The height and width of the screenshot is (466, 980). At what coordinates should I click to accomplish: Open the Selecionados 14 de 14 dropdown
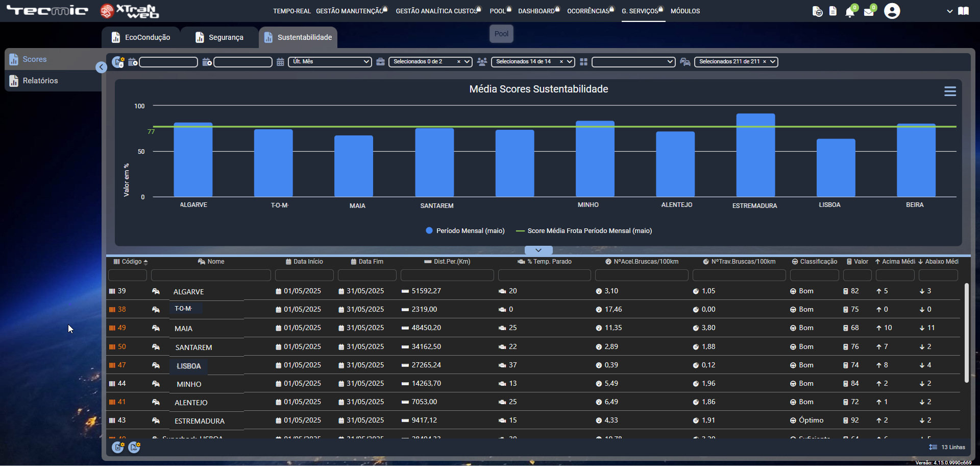[533, 62]
